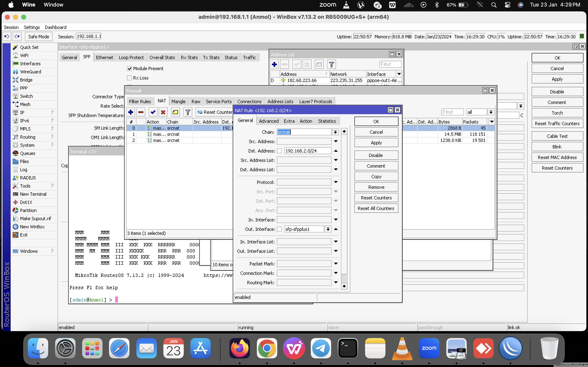Switch to the Mangle tab in Firewall
The width and height of the screenshot is (588, 367).
(178, 102)
